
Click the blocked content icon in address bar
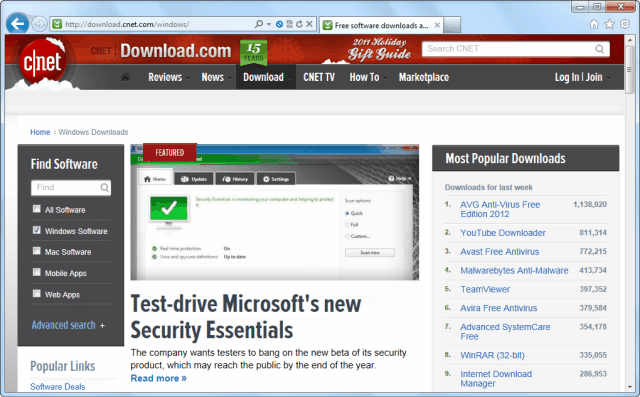280,24
